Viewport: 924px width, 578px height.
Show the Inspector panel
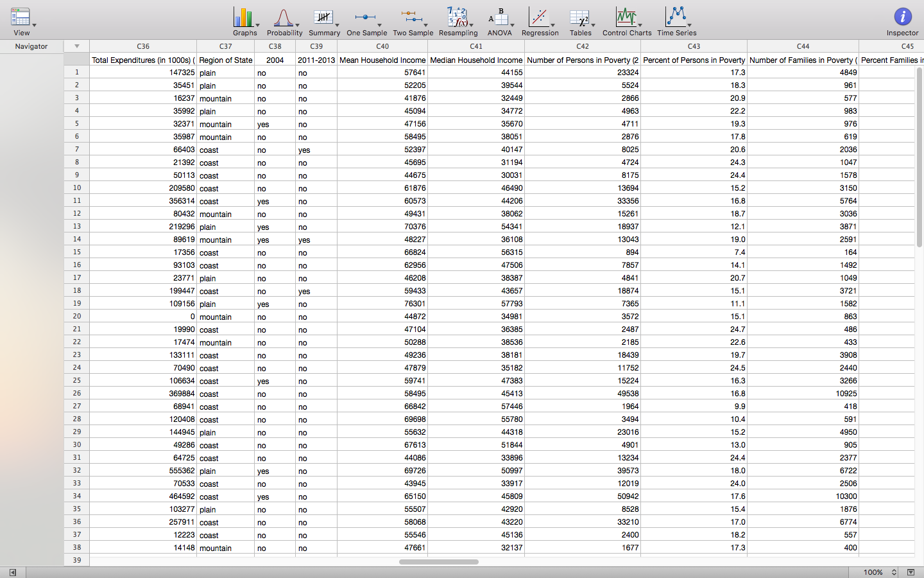click(x=902, y=21)
